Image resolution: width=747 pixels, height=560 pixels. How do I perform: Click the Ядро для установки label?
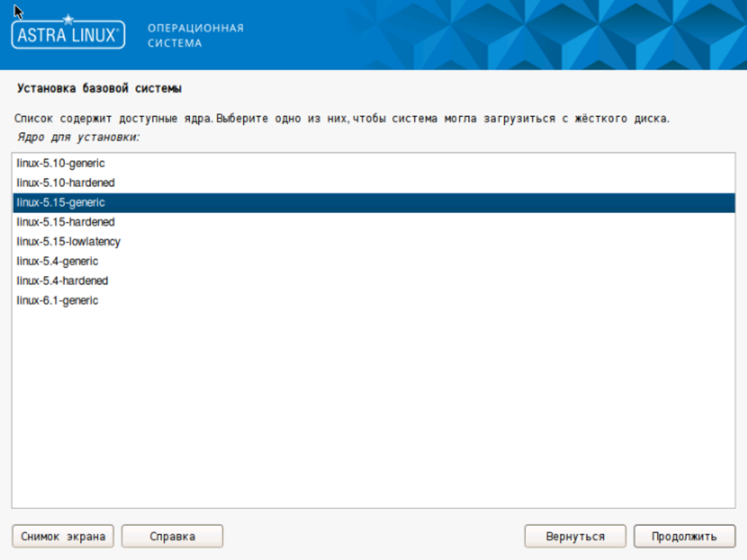coord(77,136)
